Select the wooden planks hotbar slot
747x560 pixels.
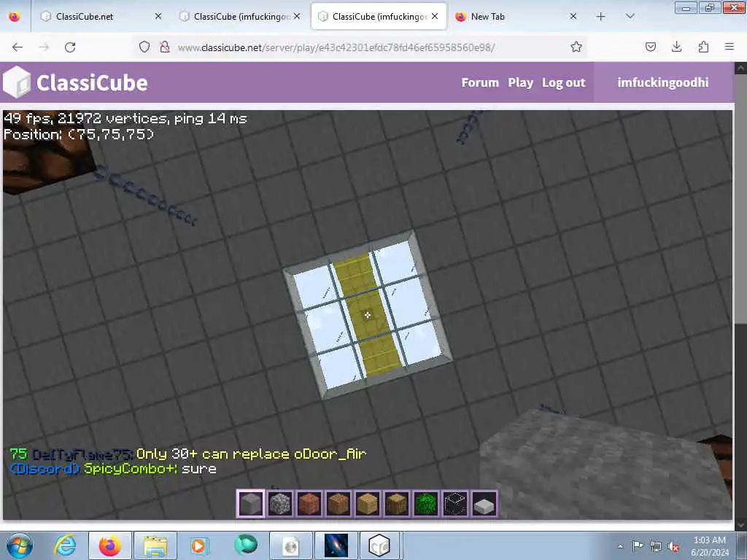368,503
